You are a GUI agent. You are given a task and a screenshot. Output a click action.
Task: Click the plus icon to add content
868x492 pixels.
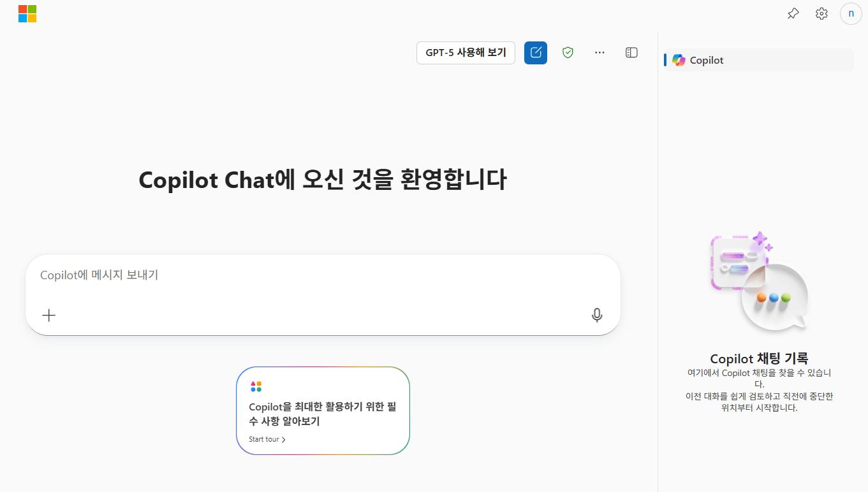(49, 315)
